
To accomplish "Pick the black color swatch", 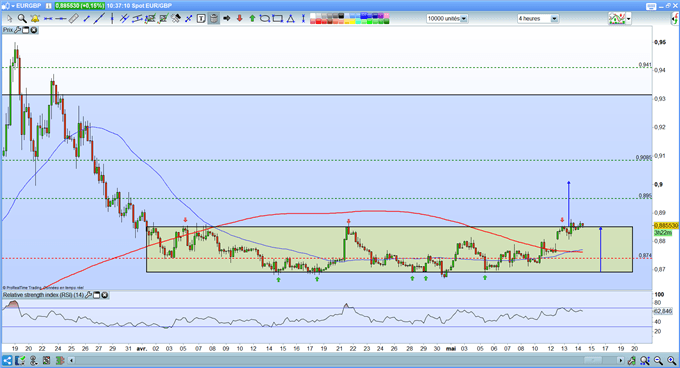I will (x=341, y=16).
